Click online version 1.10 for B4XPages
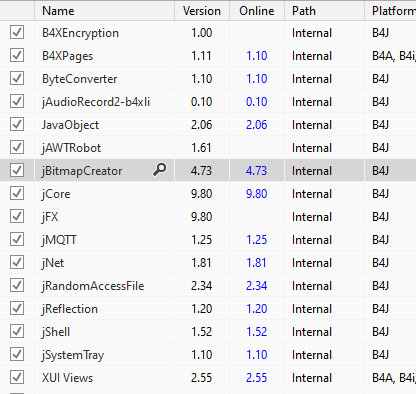The image size is (416, 394). [x=257, y=56]
